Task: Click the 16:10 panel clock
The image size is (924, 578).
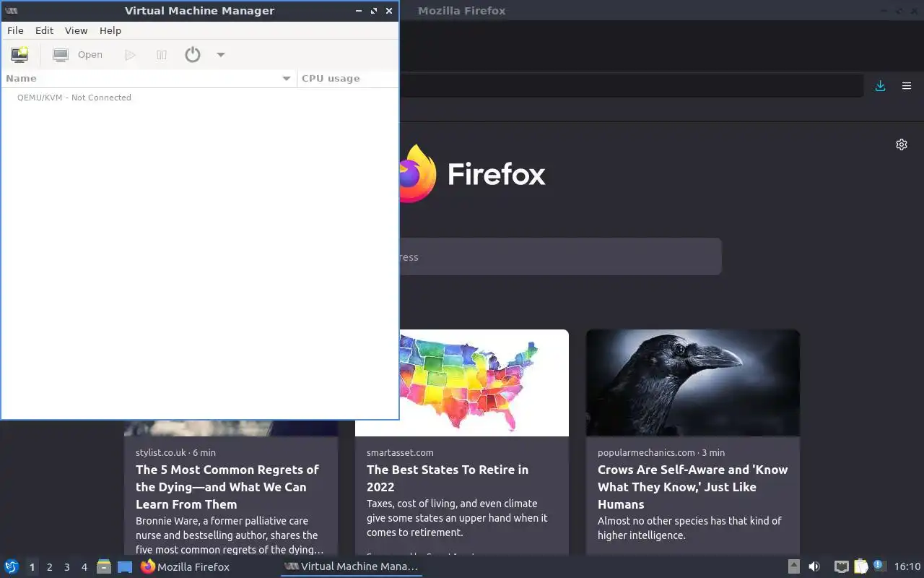Action: click(907, 566)
